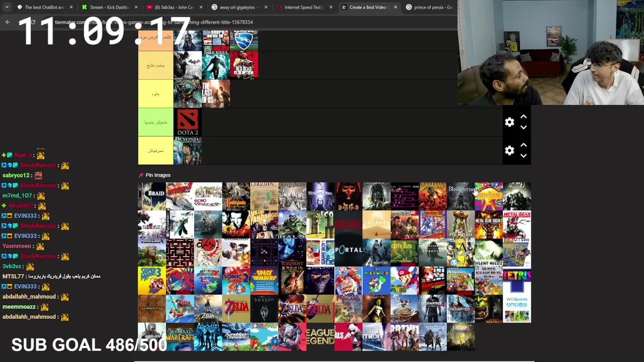Close the 'away oit gigabytes' tab
Screen dimensions: 644x362
266,7
